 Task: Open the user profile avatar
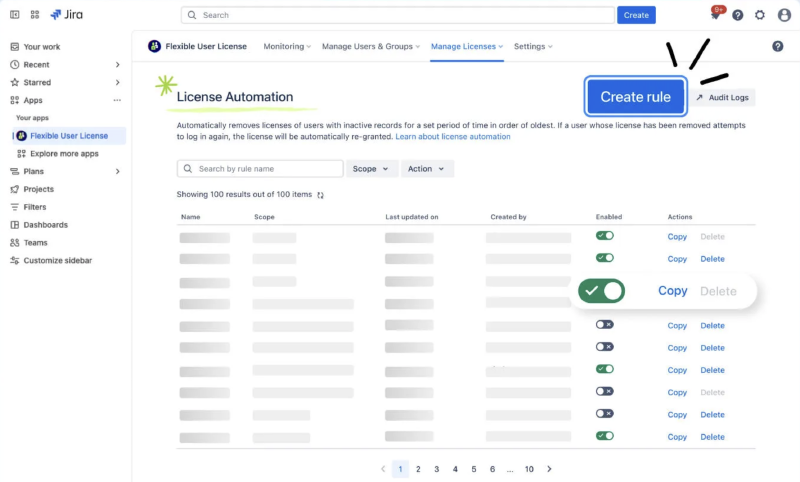pyautogui.click(x=783, y=15)
